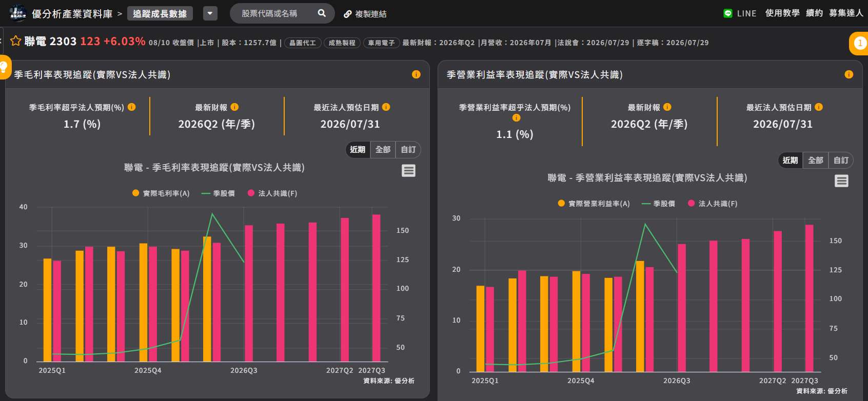Open the operating margin chart hamburger menu

tap(842, 181)
